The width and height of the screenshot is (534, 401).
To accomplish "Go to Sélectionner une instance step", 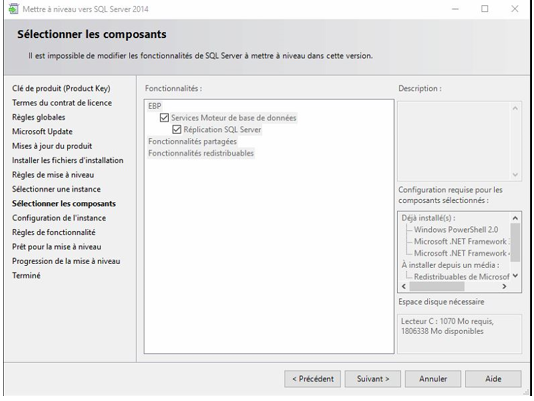I will click(56, 189).
